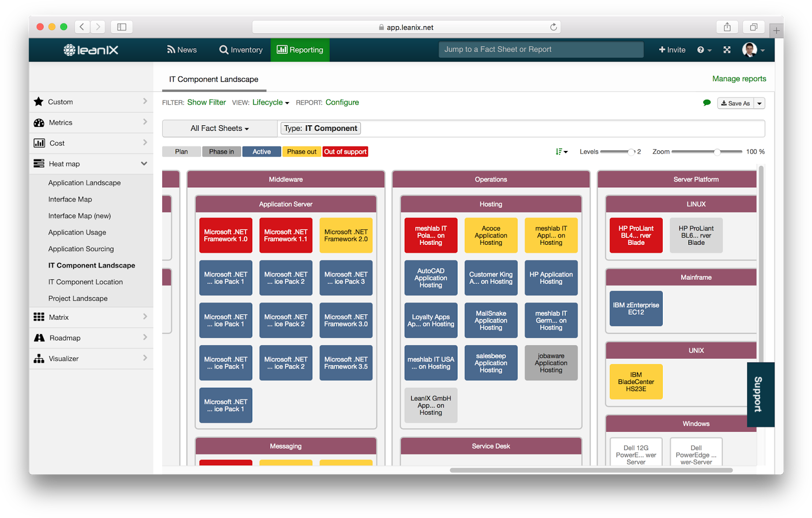Viewport: 812px width, 518px height.
Task: Open the Reporting tab
Action: [300, 50]
